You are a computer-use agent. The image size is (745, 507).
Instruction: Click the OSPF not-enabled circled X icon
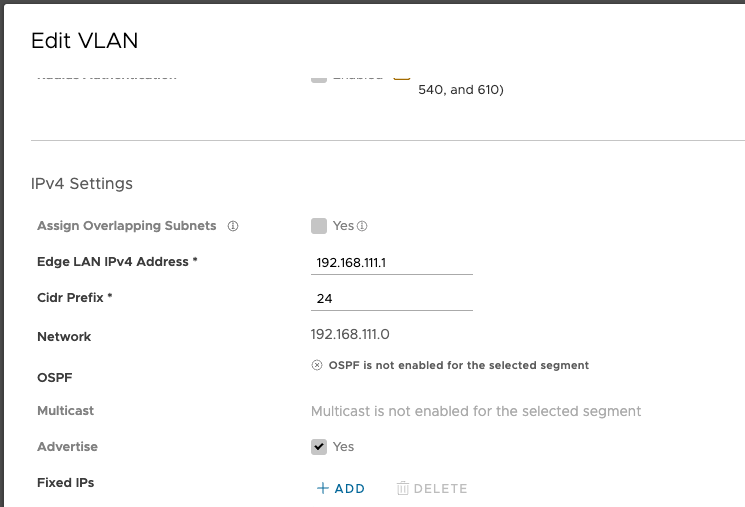[317, 365]
